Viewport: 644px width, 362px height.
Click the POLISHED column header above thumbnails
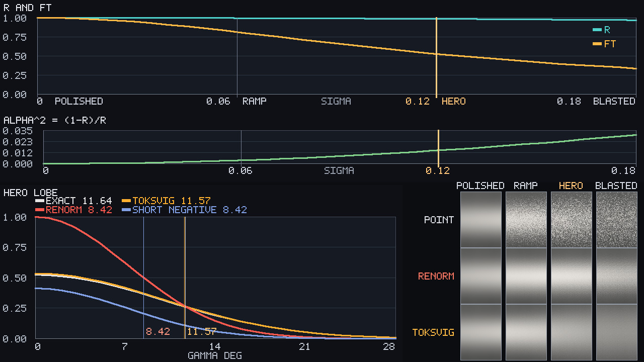480,186
